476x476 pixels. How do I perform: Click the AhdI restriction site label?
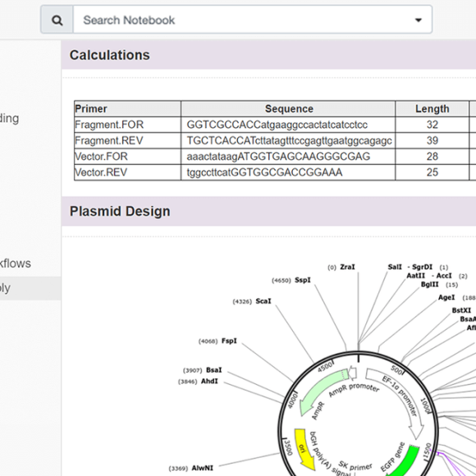[x=209, y=382]
